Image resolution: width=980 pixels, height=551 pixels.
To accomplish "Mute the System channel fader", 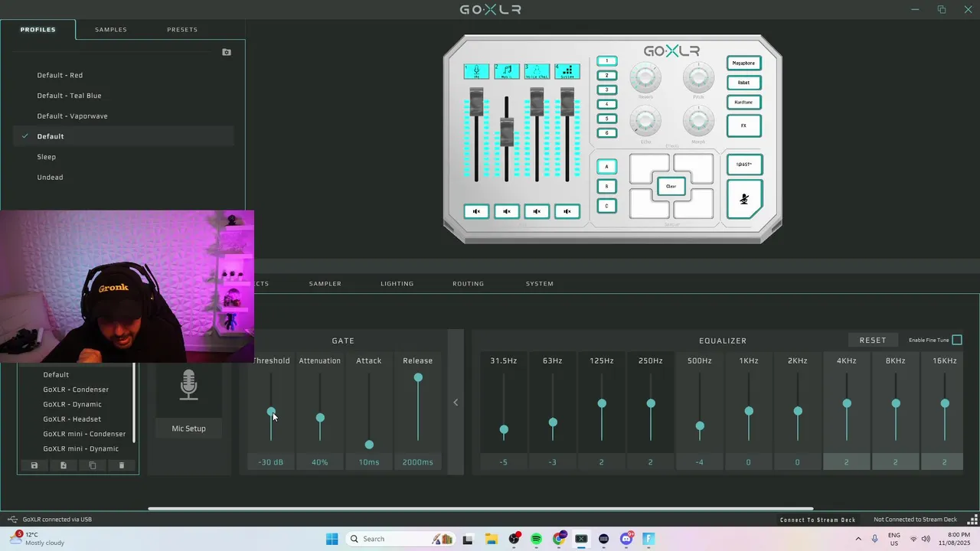I will point(567,211).
